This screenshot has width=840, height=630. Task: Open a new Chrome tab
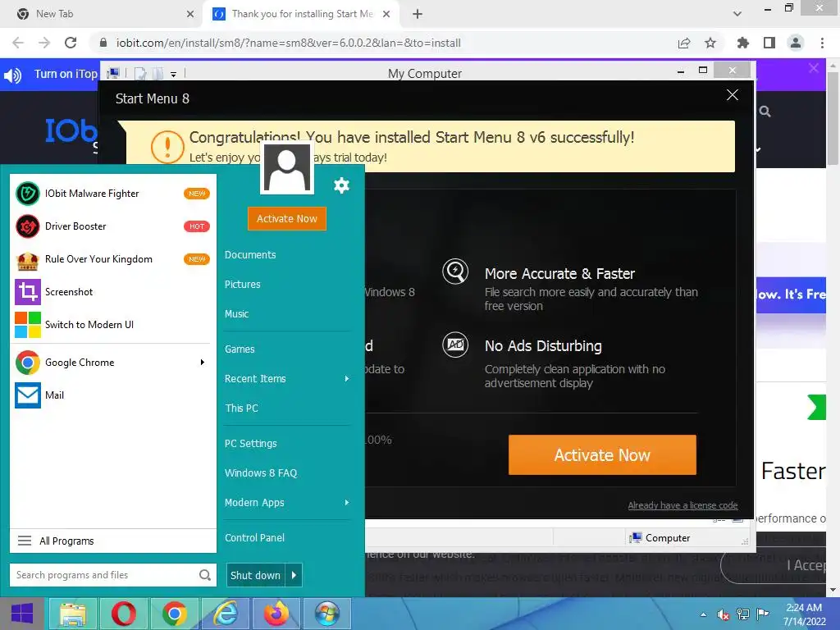(418, 14)
